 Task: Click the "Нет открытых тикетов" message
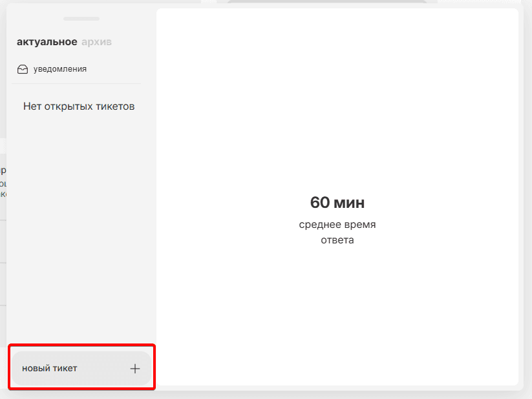(79, 107)
